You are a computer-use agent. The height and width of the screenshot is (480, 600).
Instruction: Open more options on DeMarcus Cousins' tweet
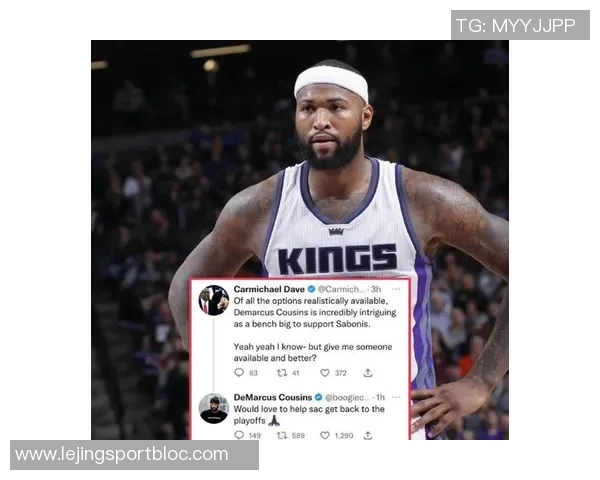(396, 397)
